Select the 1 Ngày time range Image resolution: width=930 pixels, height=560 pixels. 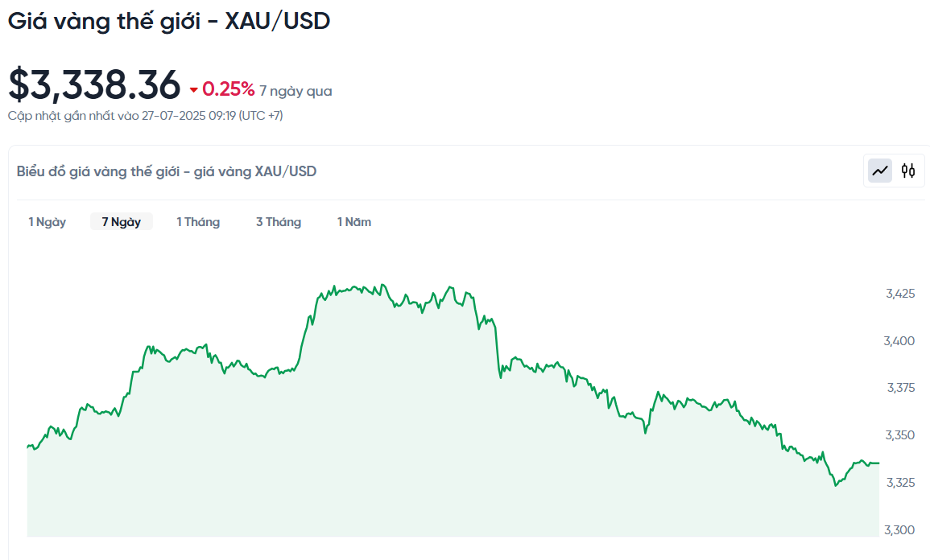[47, 222]
